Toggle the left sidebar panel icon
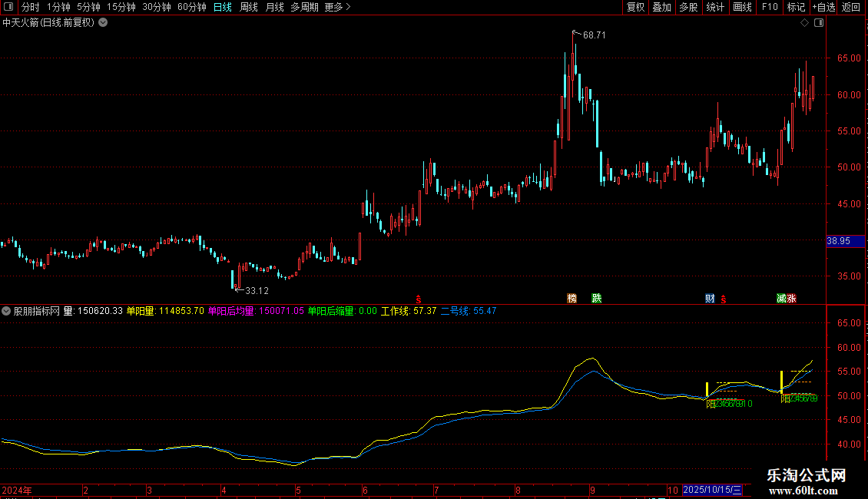This screenshot has height=499, width=868. coord(8,7)
